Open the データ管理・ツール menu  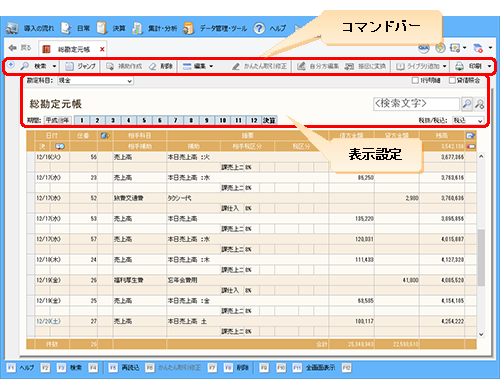pyautogui.click(x=215, y=28)
